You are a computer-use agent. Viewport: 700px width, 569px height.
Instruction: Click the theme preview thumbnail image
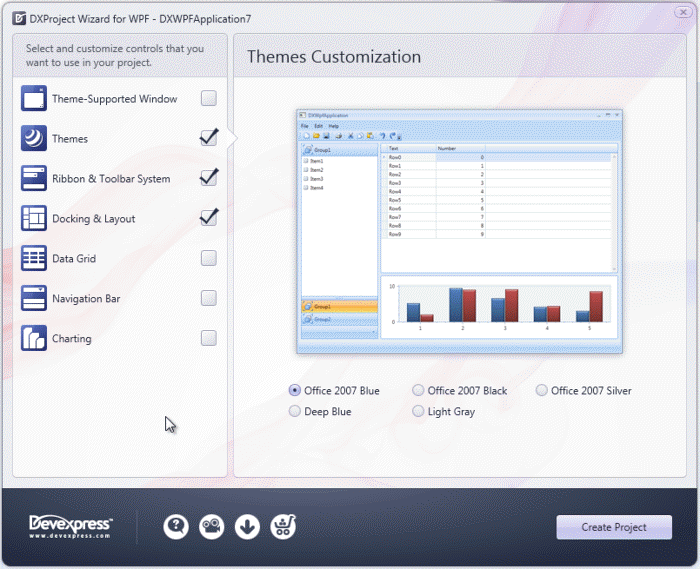click(x=459, y=232)
